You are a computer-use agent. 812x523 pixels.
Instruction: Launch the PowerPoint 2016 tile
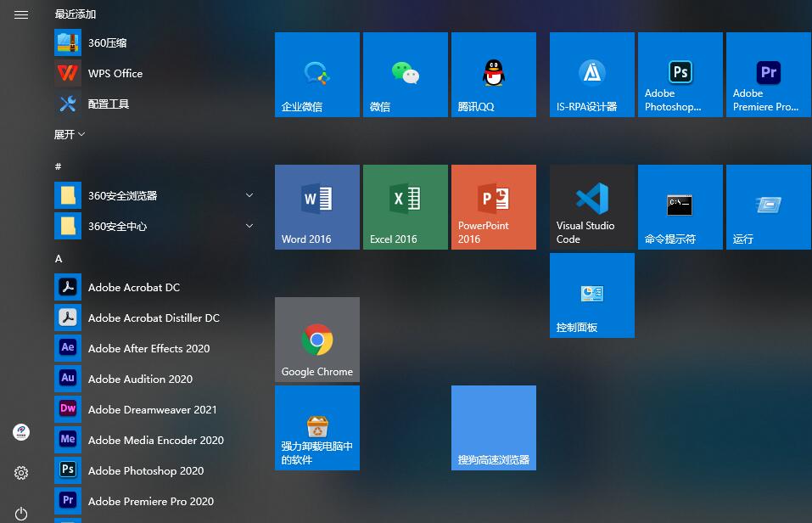click(494, 207)
